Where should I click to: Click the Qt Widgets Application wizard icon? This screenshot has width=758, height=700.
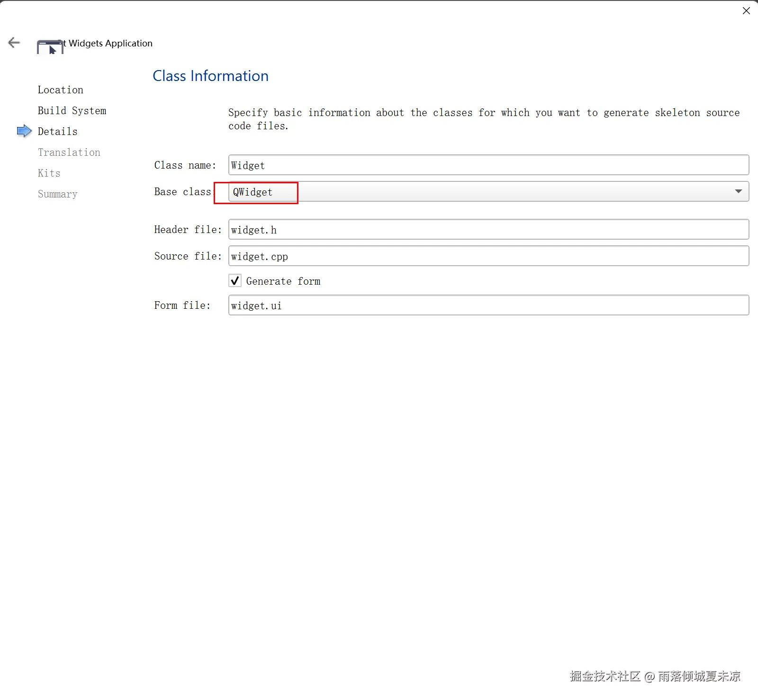click(50, 47)
